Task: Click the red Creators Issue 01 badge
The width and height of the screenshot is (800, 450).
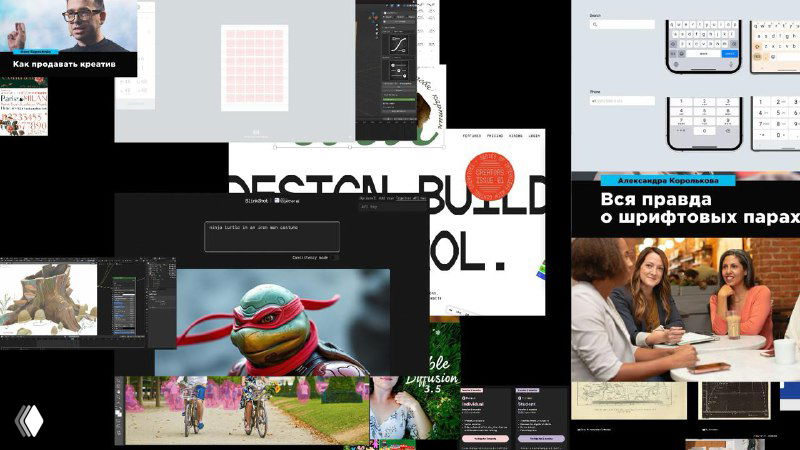Action: point(491,177)
